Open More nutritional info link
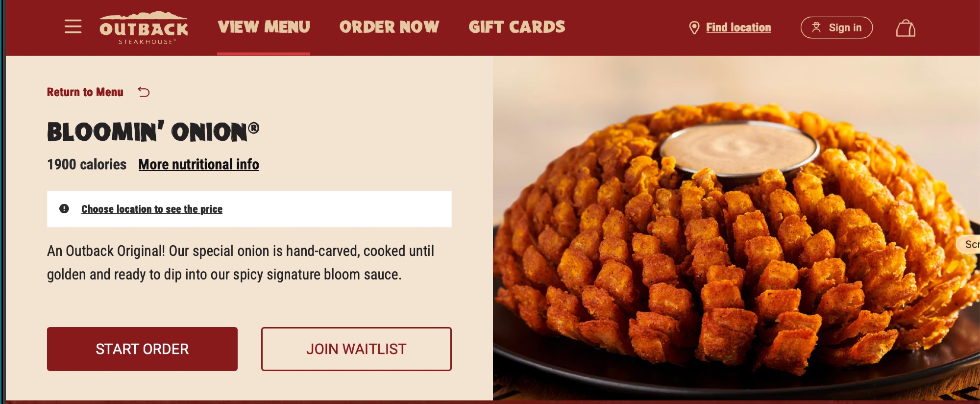980x404 pixels. pos(198,164)
